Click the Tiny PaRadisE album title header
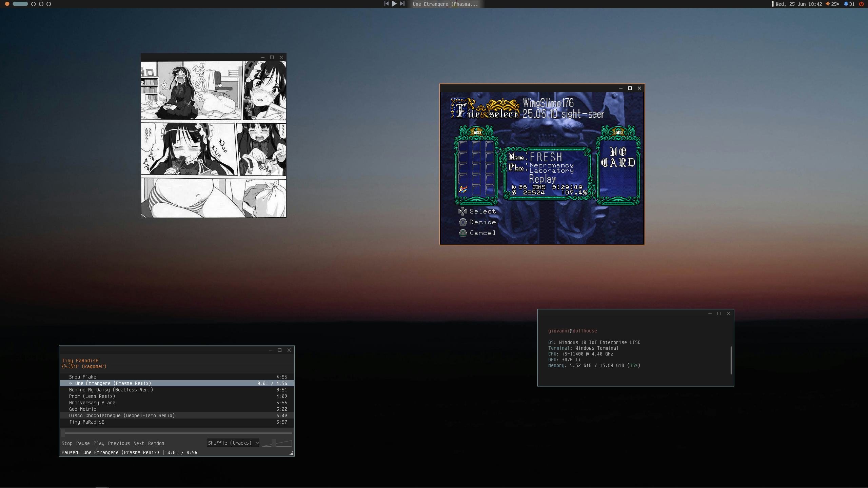Image resolution: width=868 pixels, height=488 pixels. pos(80,361)
